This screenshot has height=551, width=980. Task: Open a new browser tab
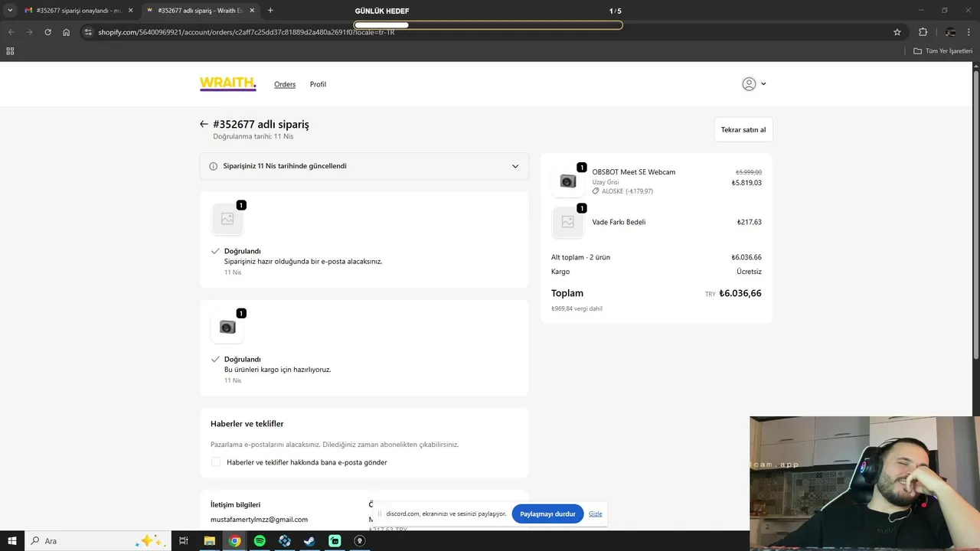270,11
